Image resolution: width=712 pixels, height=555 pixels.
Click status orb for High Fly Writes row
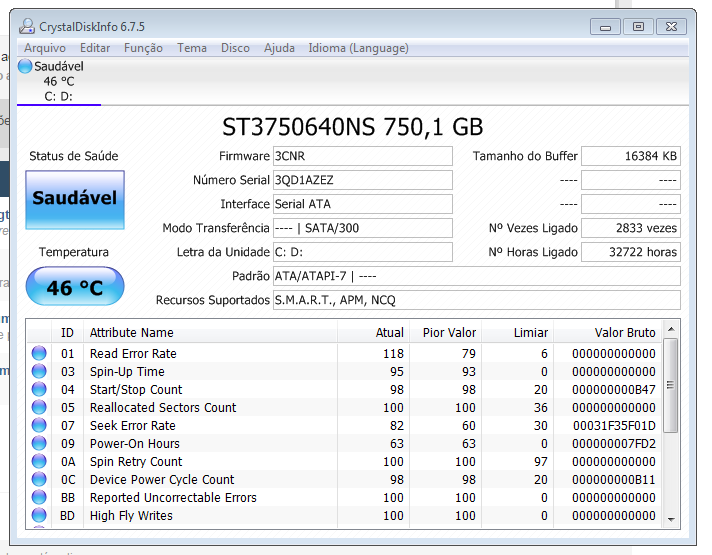pos(39,515)
